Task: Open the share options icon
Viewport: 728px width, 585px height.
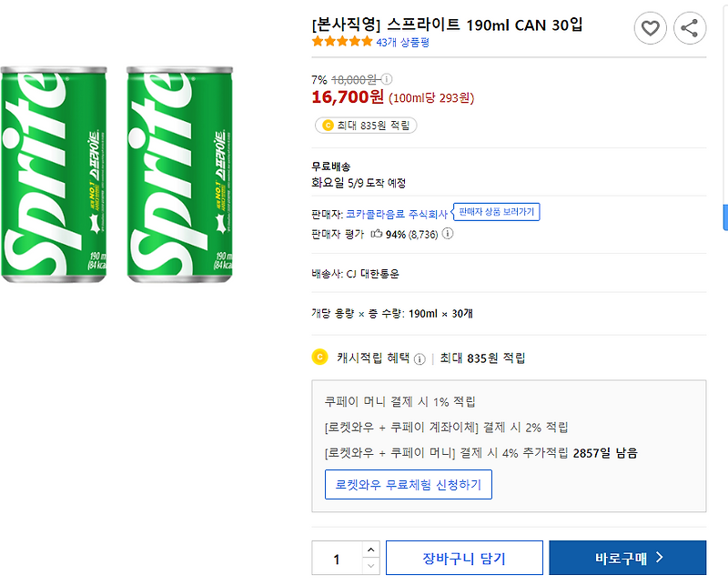Action: [689, 28]
